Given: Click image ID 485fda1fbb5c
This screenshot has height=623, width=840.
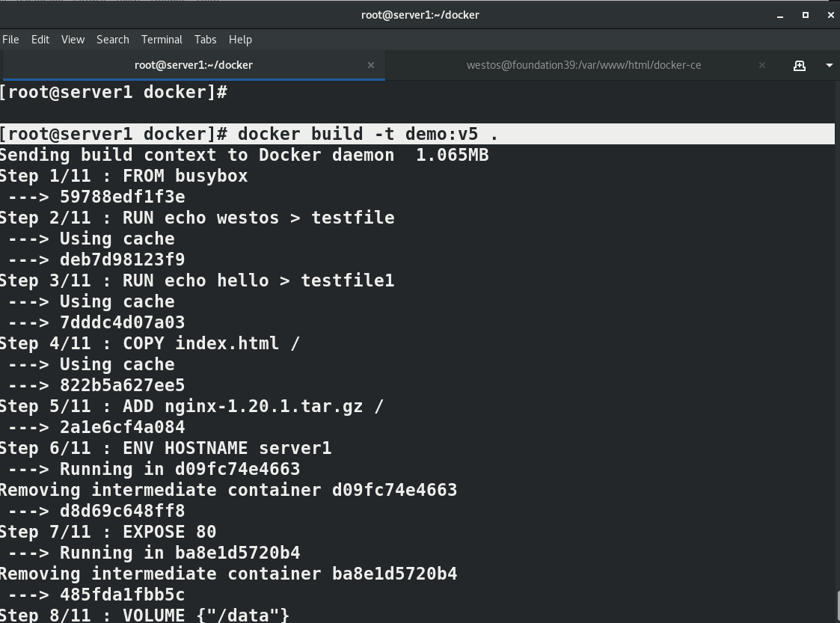Looking at the screenshot, I should (x=122, y=594).
